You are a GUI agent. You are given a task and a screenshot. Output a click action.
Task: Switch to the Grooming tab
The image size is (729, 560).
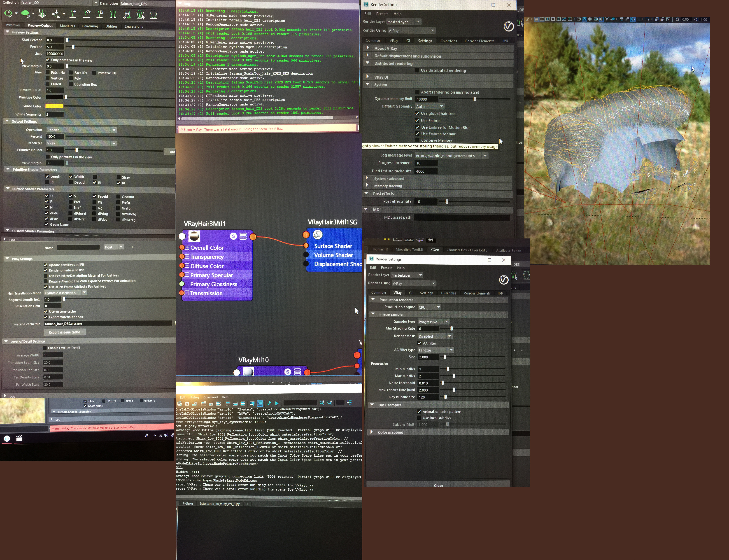pyautogui.click(x=90, y=26)
